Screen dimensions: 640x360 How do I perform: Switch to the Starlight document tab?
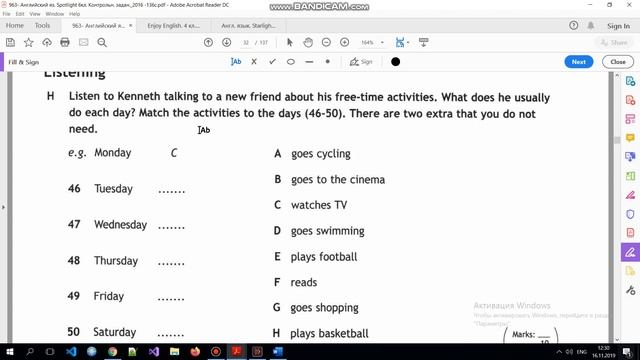point(249,26)
